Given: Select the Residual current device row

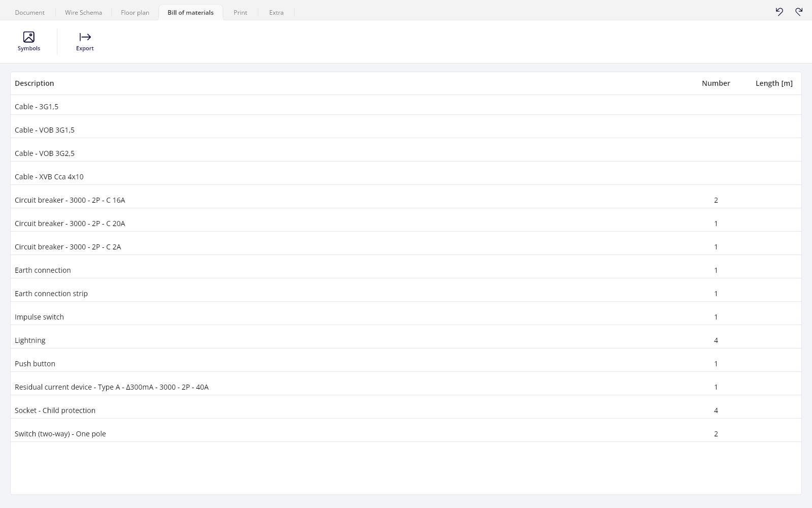Looking at the screenshot, I should tap(406, 384).
